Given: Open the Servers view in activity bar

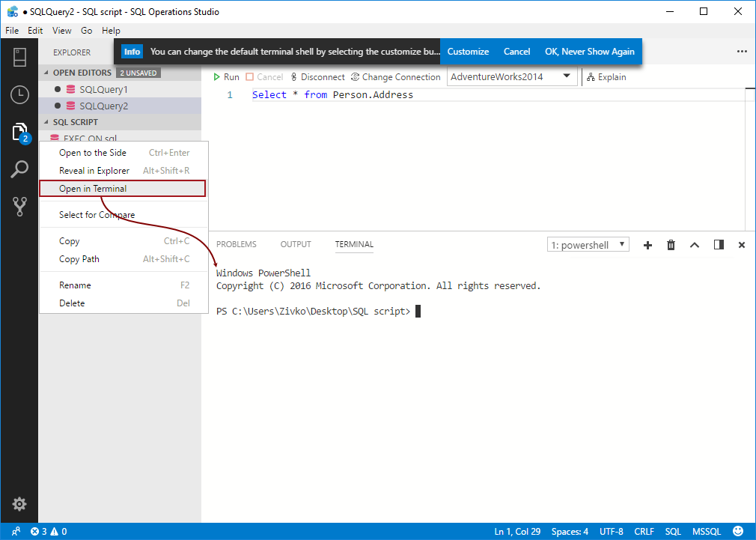Looking at the screenshot, I should pyautogui.click(x=19, y=57).
